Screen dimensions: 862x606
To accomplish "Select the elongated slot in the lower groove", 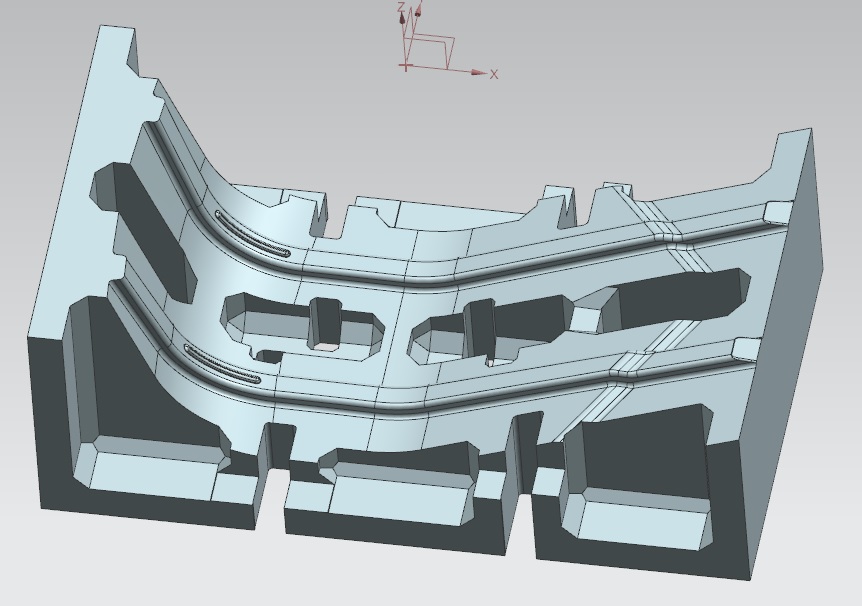I will tap(222, 364).
